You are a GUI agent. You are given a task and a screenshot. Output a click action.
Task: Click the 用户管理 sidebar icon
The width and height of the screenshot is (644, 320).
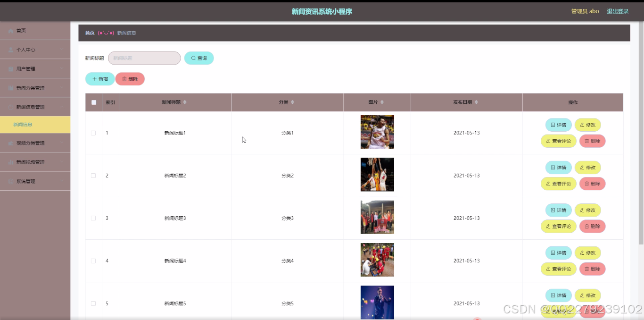(x=10, y=68)
